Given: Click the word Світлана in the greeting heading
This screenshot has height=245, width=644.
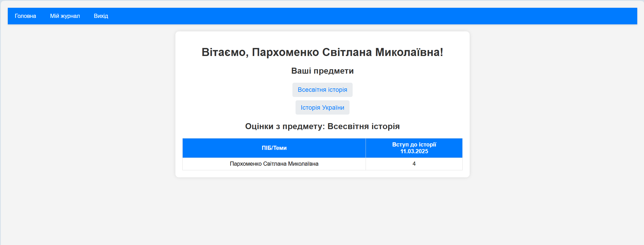Looking at the screenshot, I should click(347, 52).
